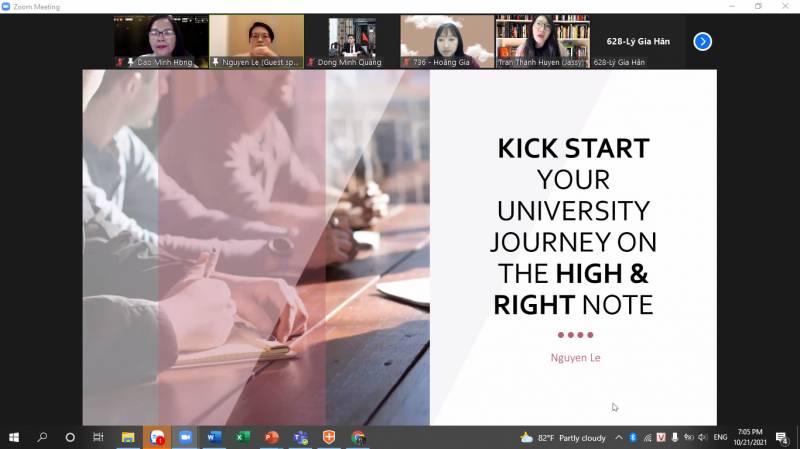Click Dong Minh Quang's video tile
This screenshot has width=800, height=449.
point(351,40)
